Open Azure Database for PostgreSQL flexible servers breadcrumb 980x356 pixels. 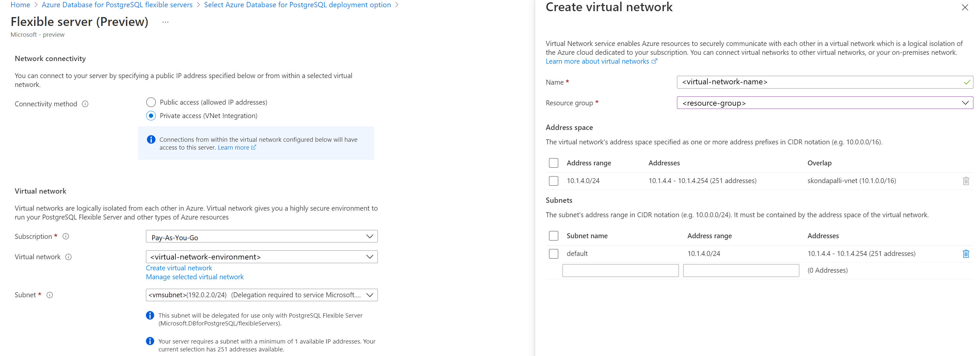coord(117,5)
